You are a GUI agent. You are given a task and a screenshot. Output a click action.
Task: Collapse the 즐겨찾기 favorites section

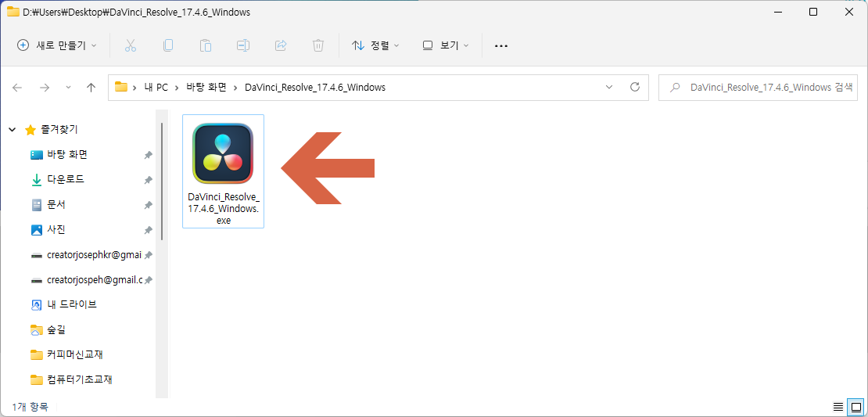tap(13, 130)
